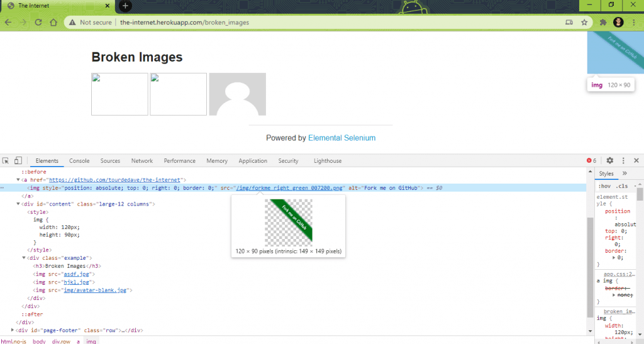
Task: Select html.no-js in the breadcrumb
Action: coord(14,341)
